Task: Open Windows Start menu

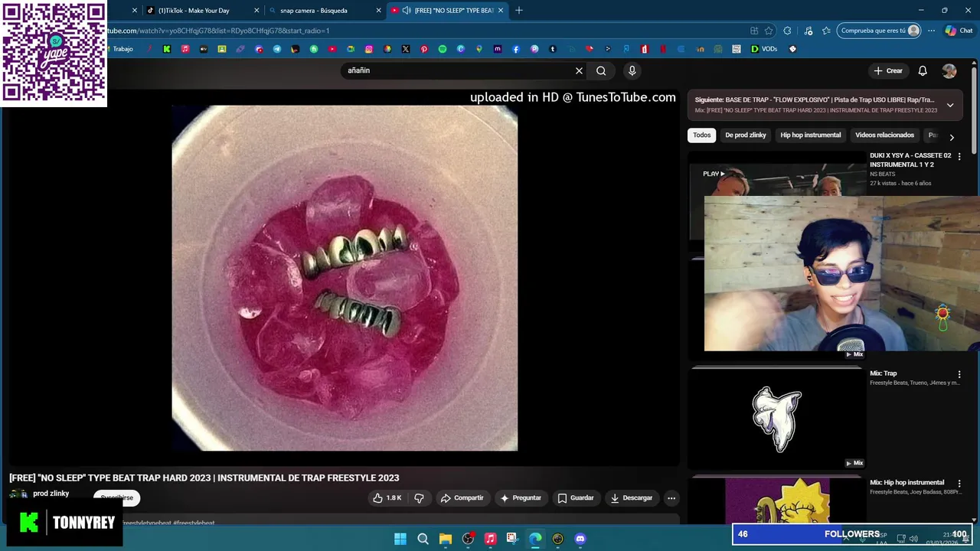Action: (x=400, y=539)
